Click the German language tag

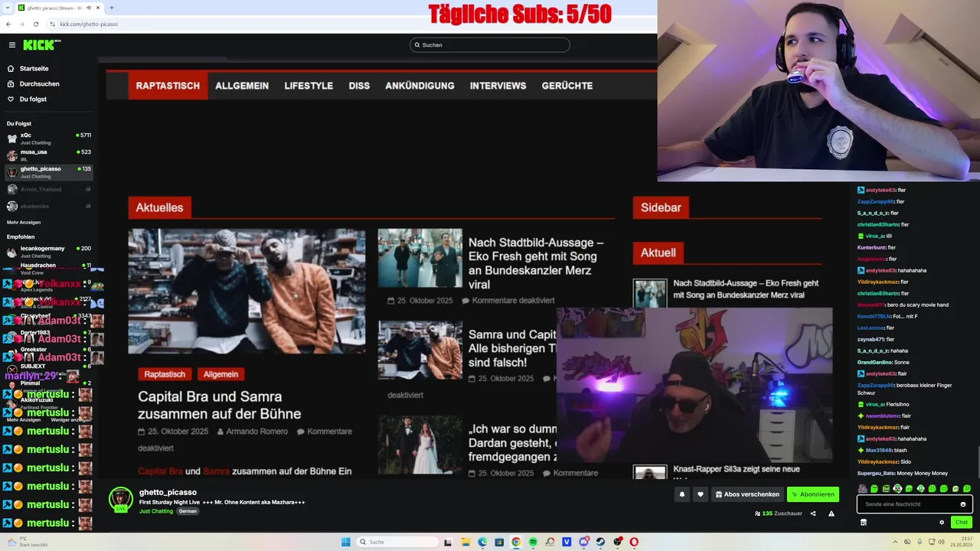coord(188,511)
